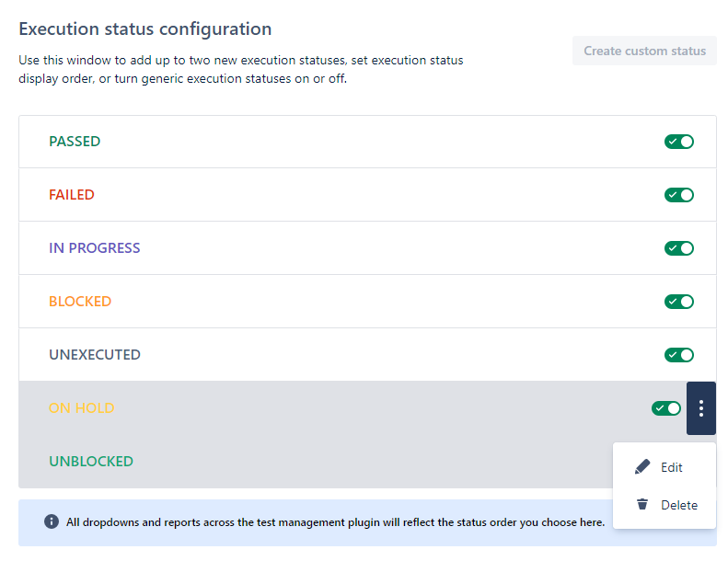Click the three-dot menu on ON HOLD row
Screen dimensions: 728x561
[x=701, y=408]
